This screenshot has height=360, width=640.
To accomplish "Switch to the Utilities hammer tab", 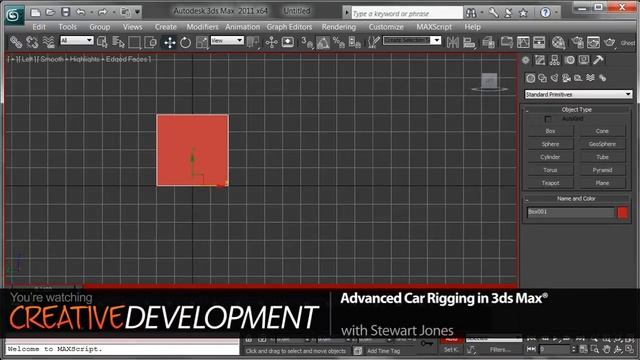I will pos(598,60).
